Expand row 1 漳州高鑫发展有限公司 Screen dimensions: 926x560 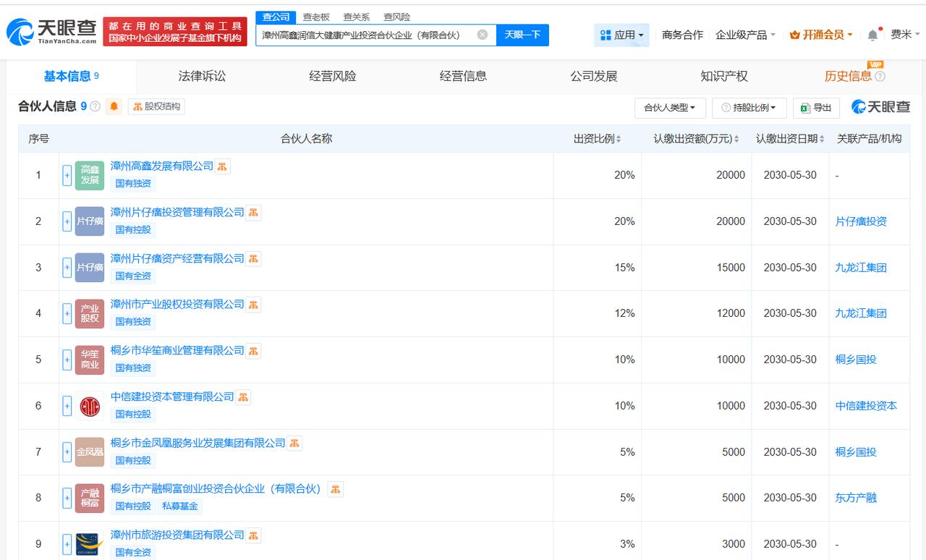tap(67, 175)
